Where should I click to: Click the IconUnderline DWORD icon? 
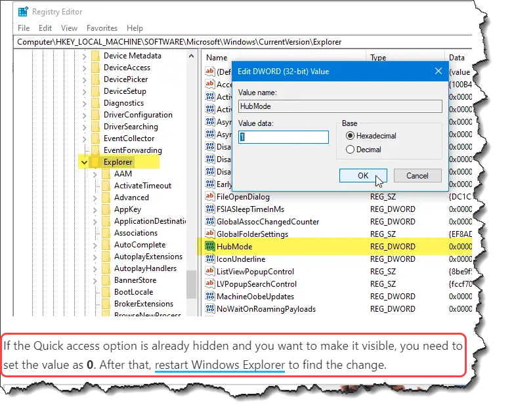pos(209,259)
